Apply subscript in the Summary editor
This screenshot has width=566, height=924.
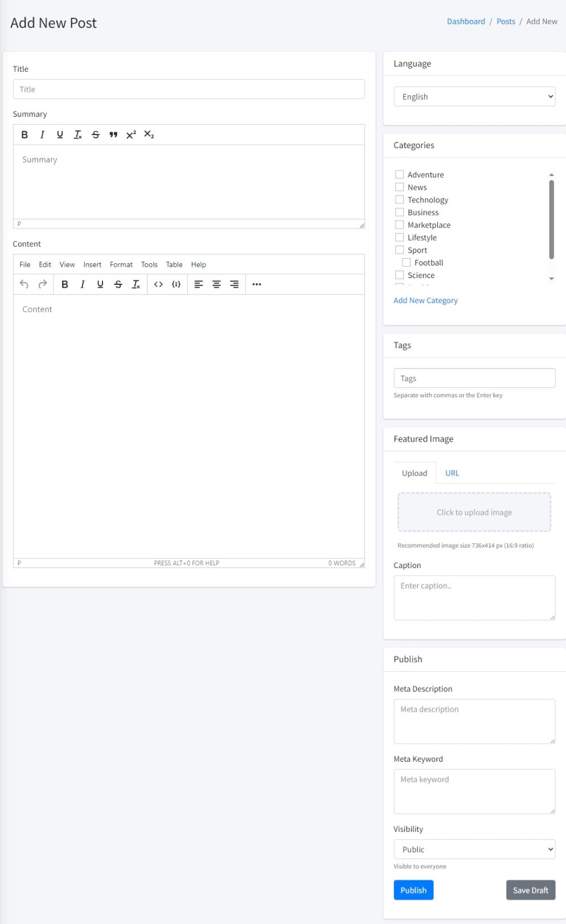point(149,135)
